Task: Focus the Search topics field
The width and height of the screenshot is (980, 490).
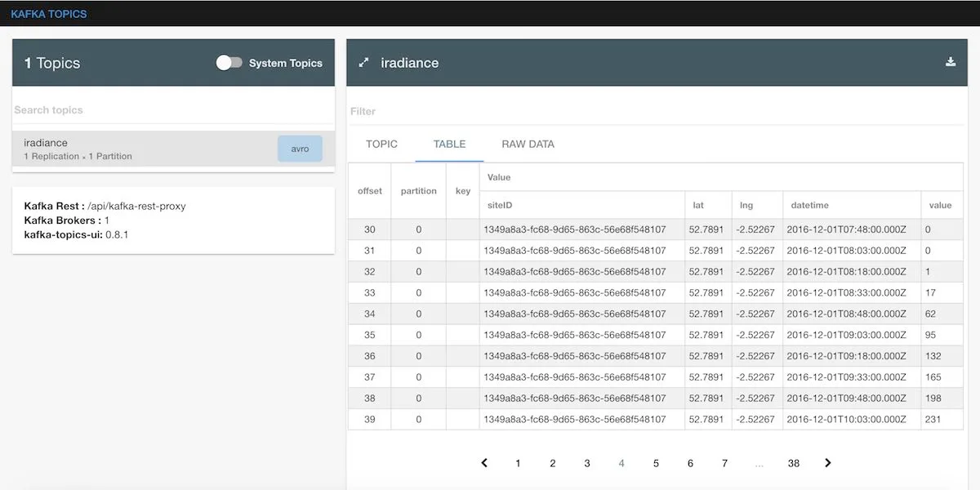Action: click(x=173, y=109)
